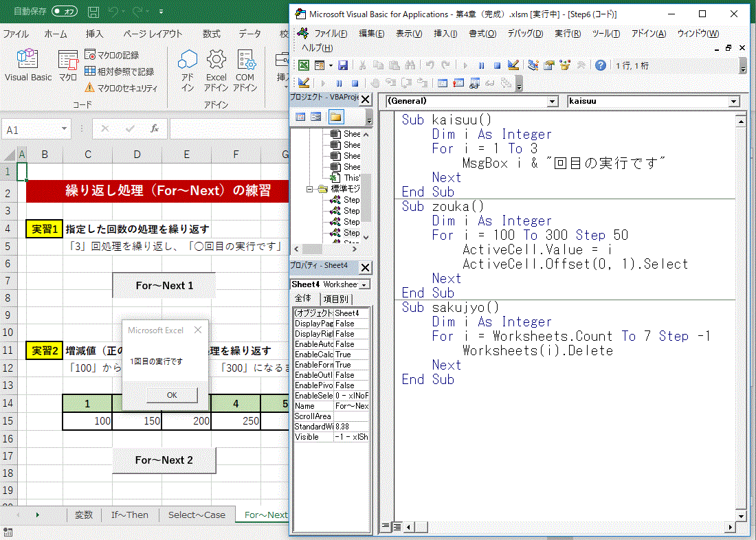Close the プロパティ - Sheet4 panel
The height and width of the screenshot is (540, 756).
click(x=366, y=267)
